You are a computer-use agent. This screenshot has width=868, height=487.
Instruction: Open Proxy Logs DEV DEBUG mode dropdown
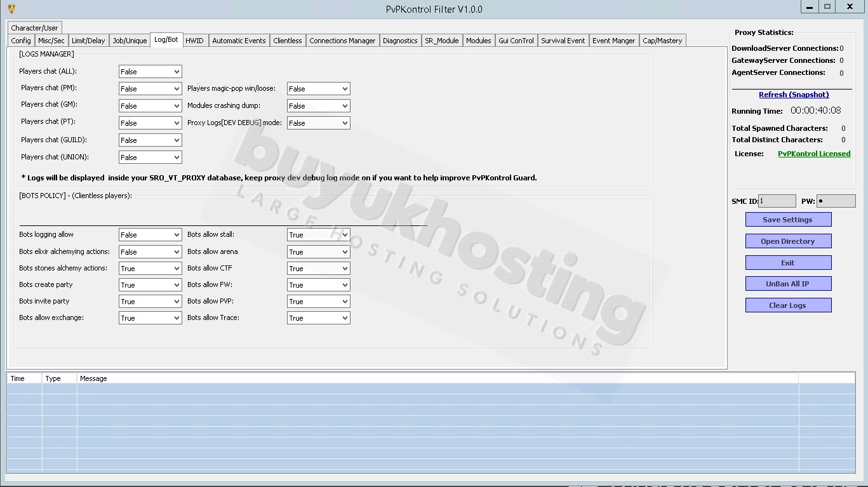[318, 123]
